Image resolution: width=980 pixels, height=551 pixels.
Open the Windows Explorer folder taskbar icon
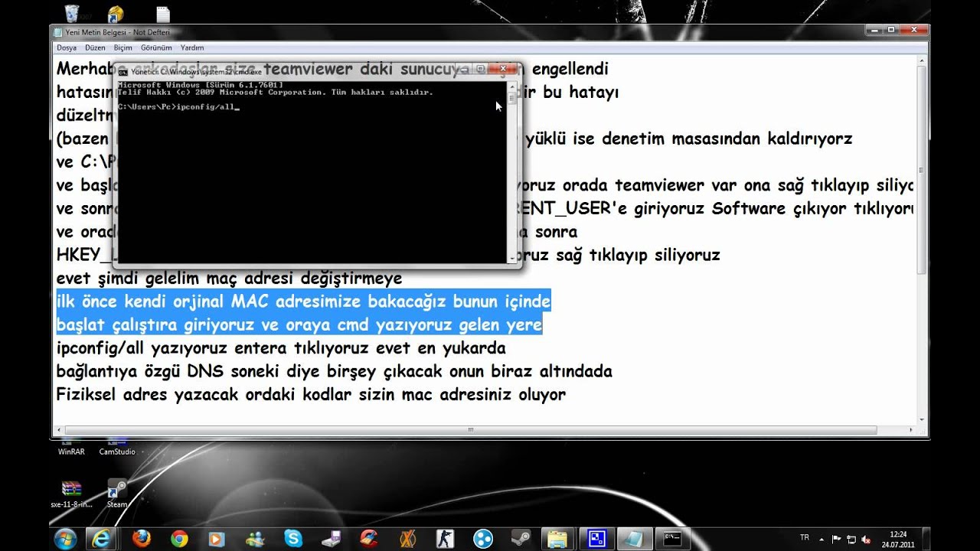[559, 539]
